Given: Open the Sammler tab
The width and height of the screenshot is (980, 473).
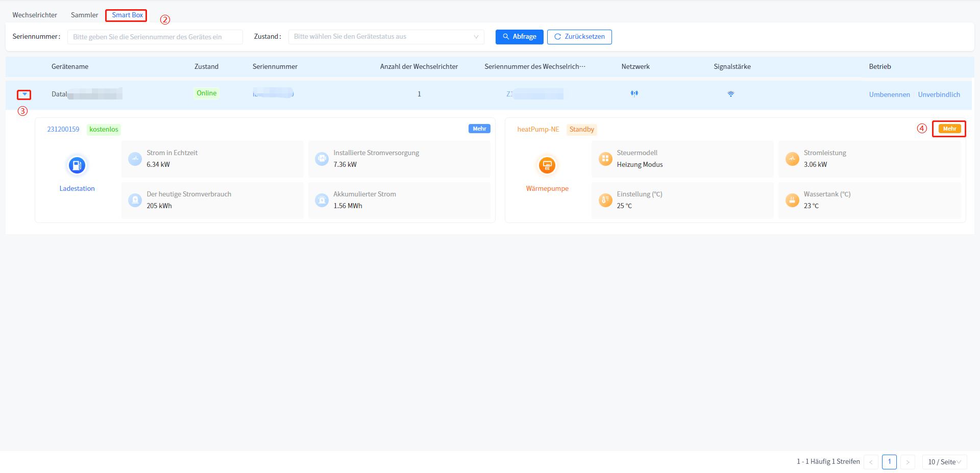Looking at the screenshot, I should coord(84,15).
